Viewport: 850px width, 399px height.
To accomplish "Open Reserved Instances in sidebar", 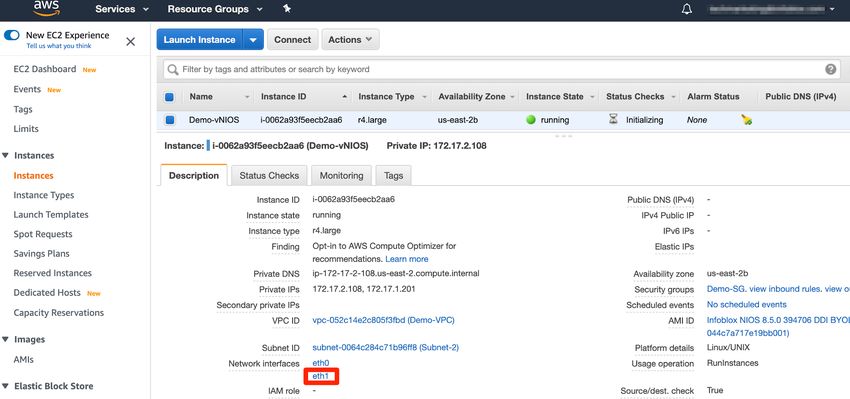I will 53,273.
